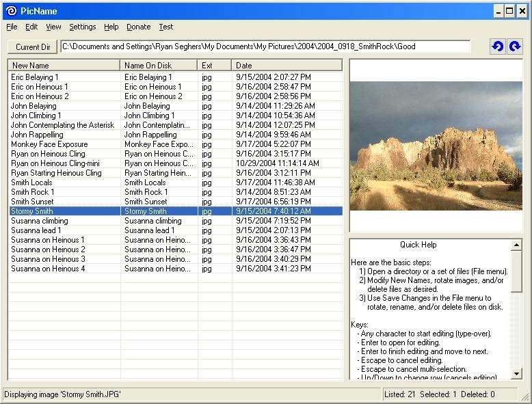Viewport: 532px width, 404px height.
Task: Select the 'Susanna on Heinous 2' new name
Action: (48, 250)
